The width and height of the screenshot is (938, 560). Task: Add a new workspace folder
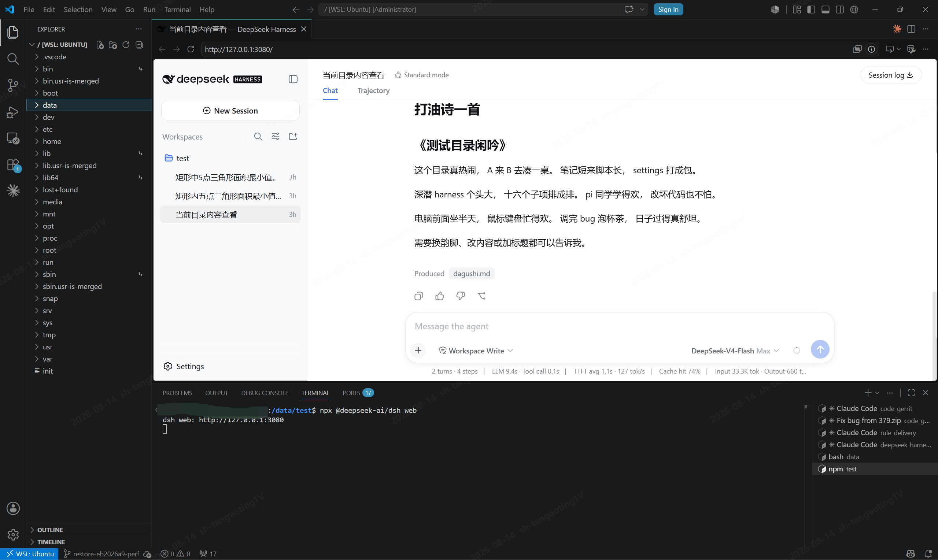pos(293,137)
